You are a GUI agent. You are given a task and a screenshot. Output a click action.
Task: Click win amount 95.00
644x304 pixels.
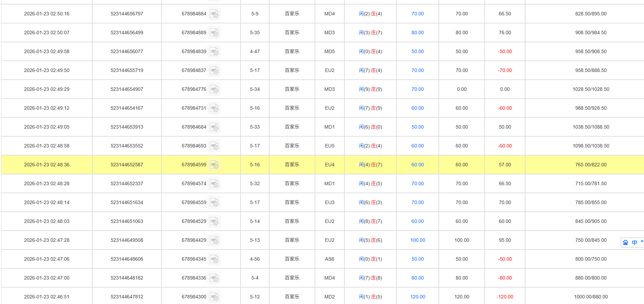[x=505, y=240]
